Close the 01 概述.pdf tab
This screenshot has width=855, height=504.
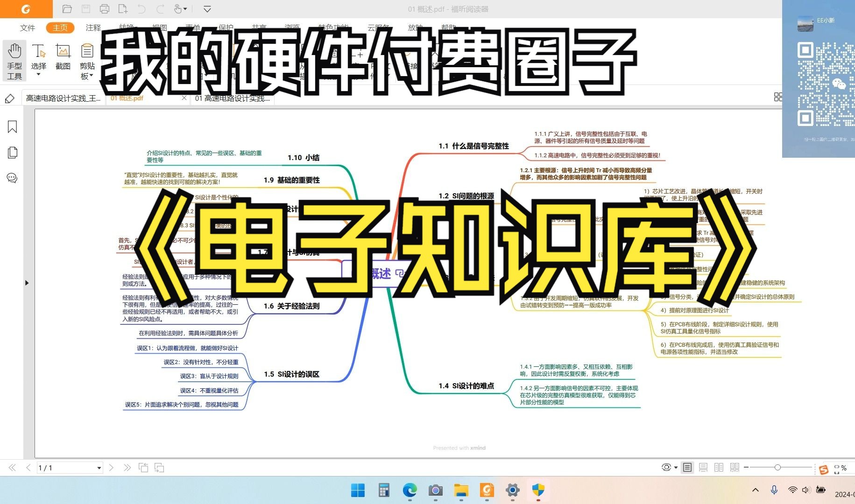[x=184, y=98]
